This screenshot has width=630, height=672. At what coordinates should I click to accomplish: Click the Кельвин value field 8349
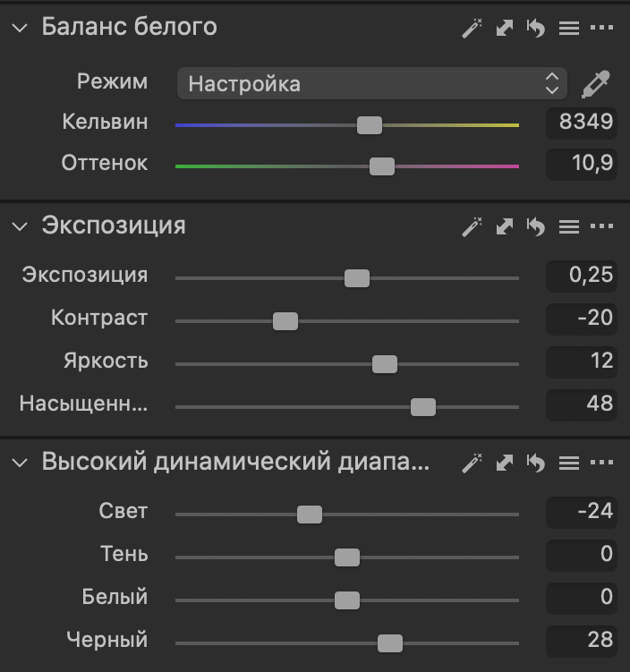[x=582, y=123]
